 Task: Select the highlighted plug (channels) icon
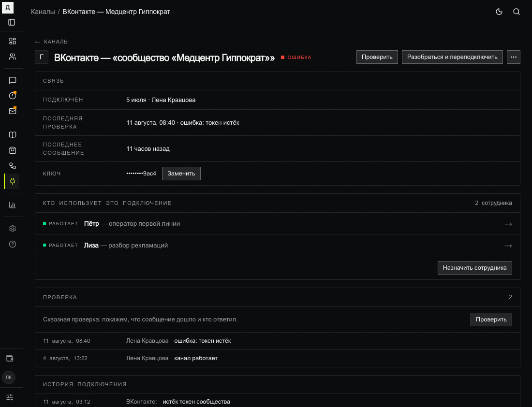click(x=13, y=181)
